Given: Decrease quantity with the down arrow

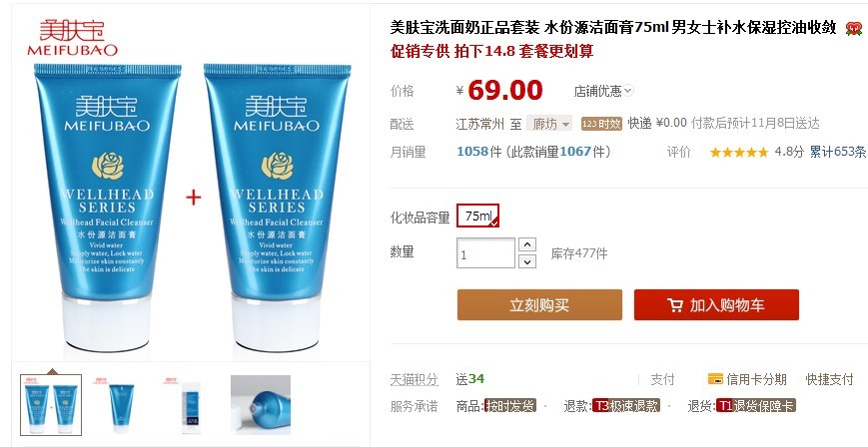Looking at the screenshot, I should 527,261.
